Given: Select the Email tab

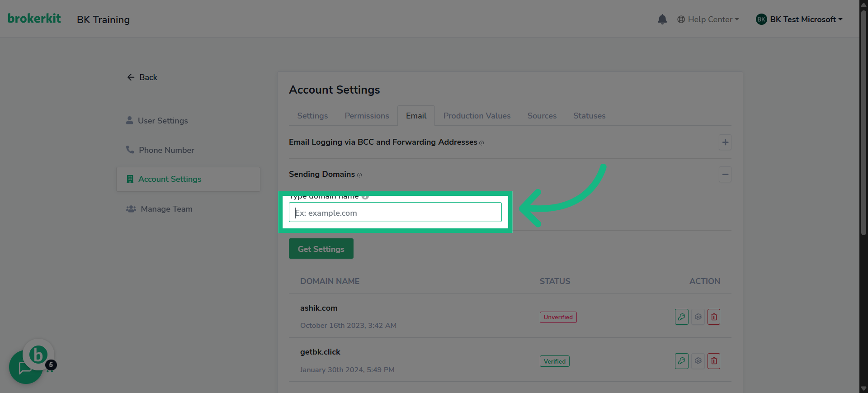Looking at the screenshot, I should coord(416,116).
